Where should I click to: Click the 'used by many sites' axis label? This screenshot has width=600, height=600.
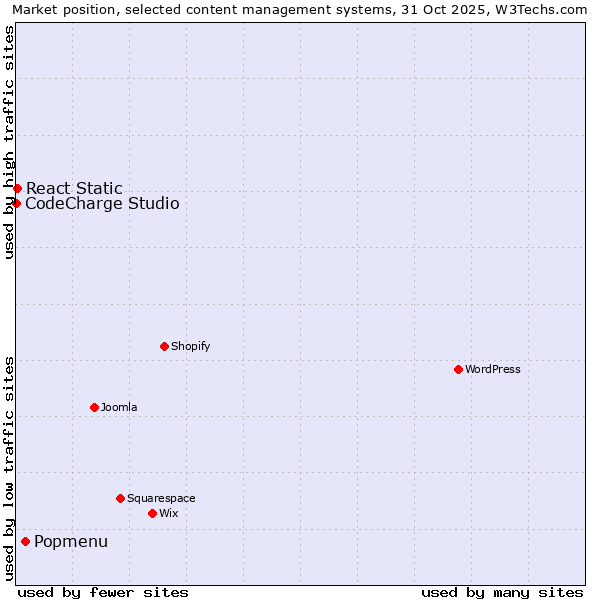[502, 592]
